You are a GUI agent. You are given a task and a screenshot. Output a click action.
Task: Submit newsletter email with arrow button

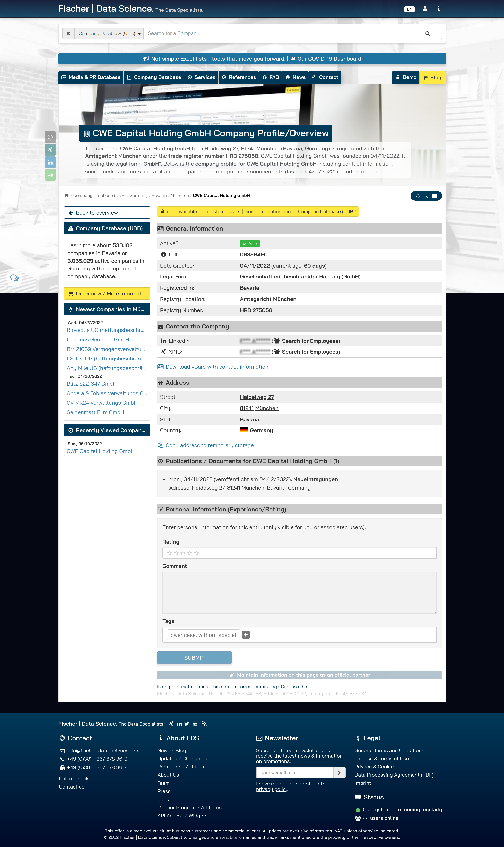[339, 773]
